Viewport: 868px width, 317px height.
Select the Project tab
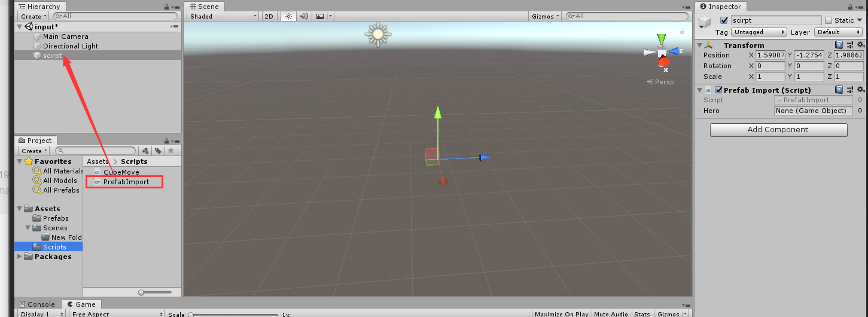(35, 141)
